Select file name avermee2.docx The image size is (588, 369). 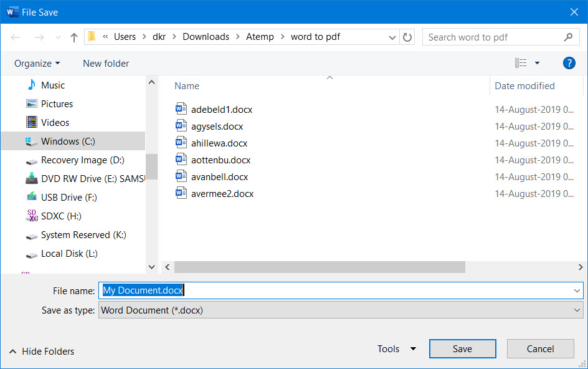(222, 194)
